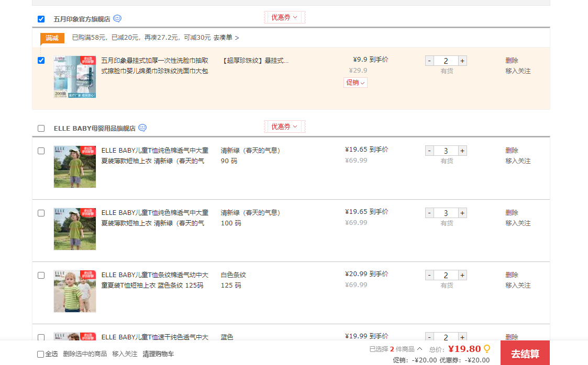The height and width of the screenshot is (365, 588).
Task: Delete the 清新绿 90 码 T-shirt
Action: tap(512, 150)
